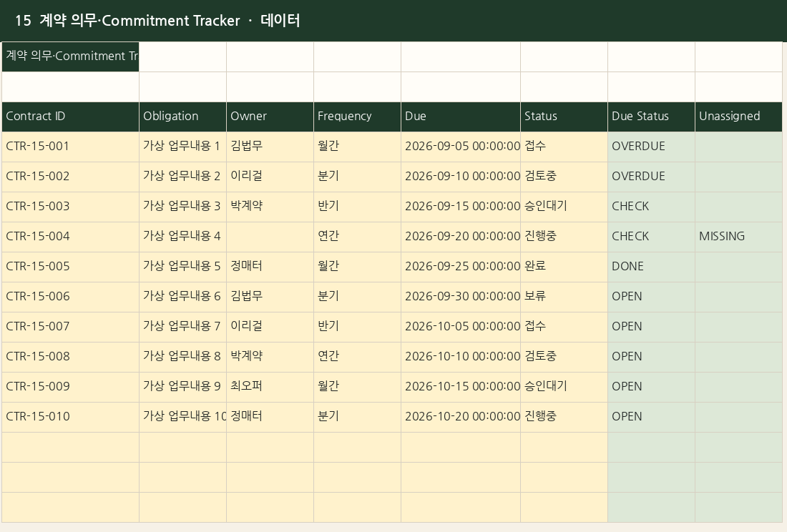Select the Due Status column header

point(652,117)
